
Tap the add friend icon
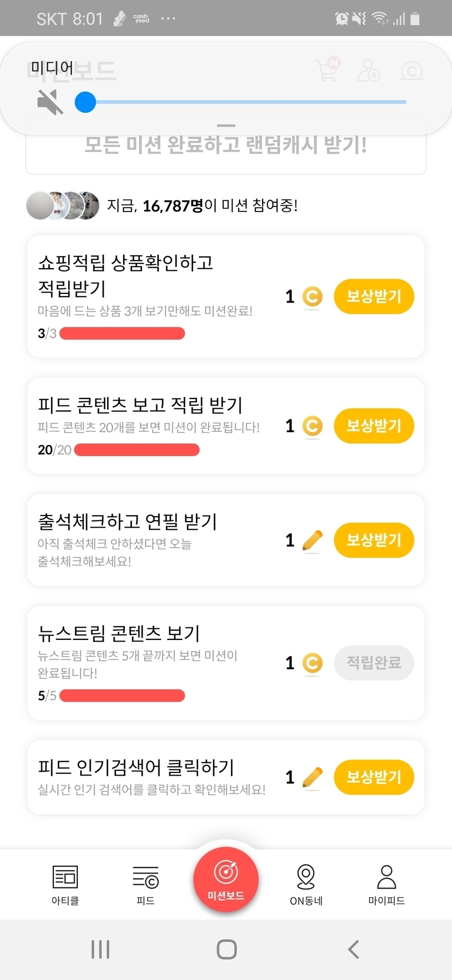[369, 71]
